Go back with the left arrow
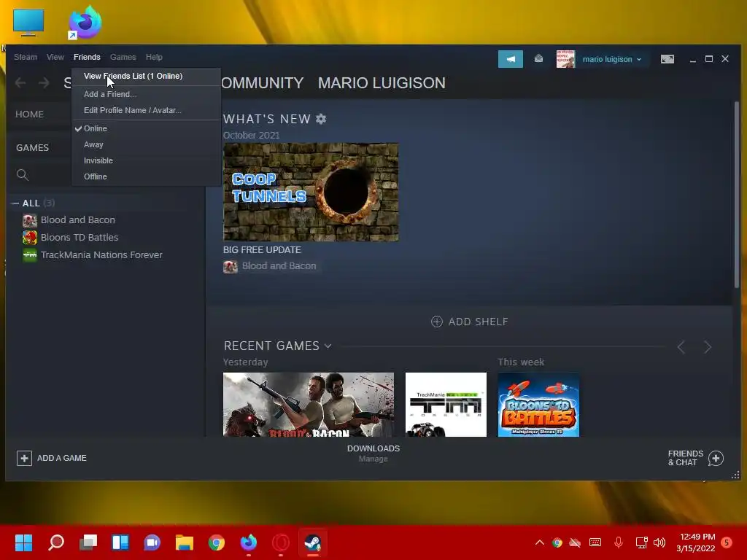Image resolution: width=747 pixels, height=560 pixels. point(20,83)
